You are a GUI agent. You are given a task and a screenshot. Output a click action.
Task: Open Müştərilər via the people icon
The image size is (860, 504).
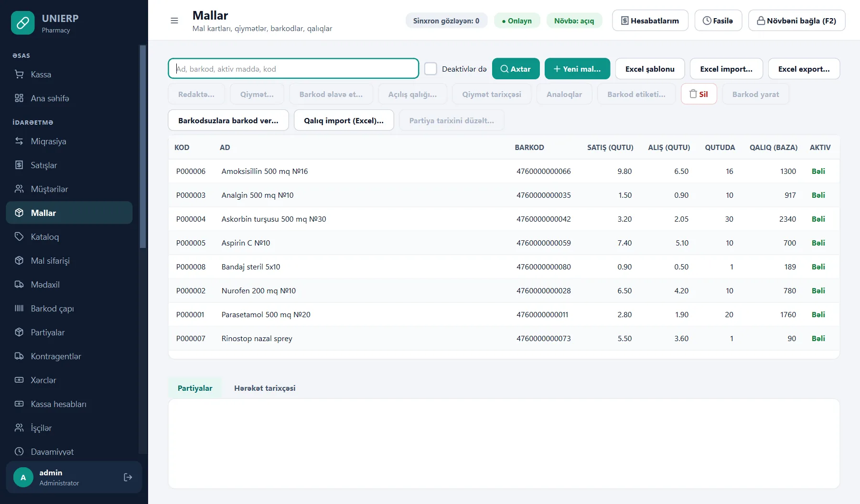tap(19, 189)
